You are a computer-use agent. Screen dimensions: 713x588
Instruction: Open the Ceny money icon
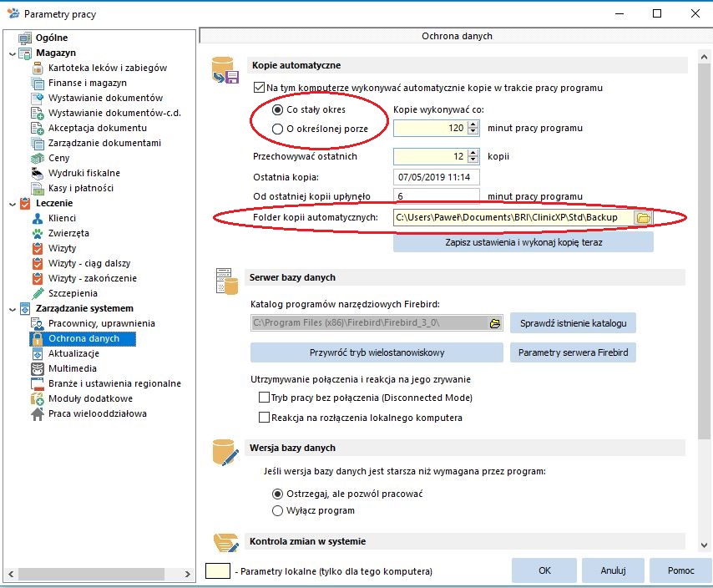38,158
